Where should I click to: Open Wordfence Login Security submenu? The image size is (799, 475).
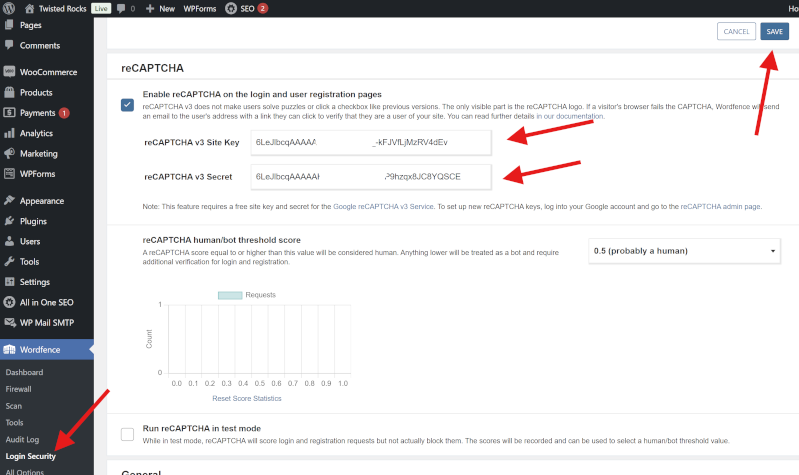point(31,456)
